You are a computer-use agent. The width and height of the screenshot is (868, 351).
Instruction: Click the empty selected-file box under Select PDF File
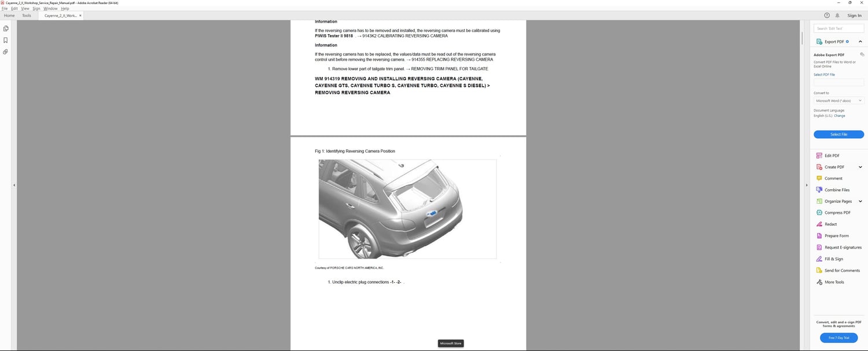pos(838,82)
